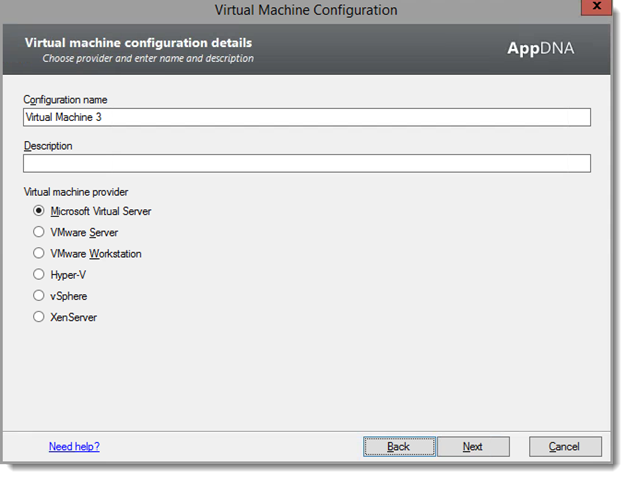This screenshot has width=627, height=478.
Task: Choose the VMware Server provider option
Action: (38, 232)
